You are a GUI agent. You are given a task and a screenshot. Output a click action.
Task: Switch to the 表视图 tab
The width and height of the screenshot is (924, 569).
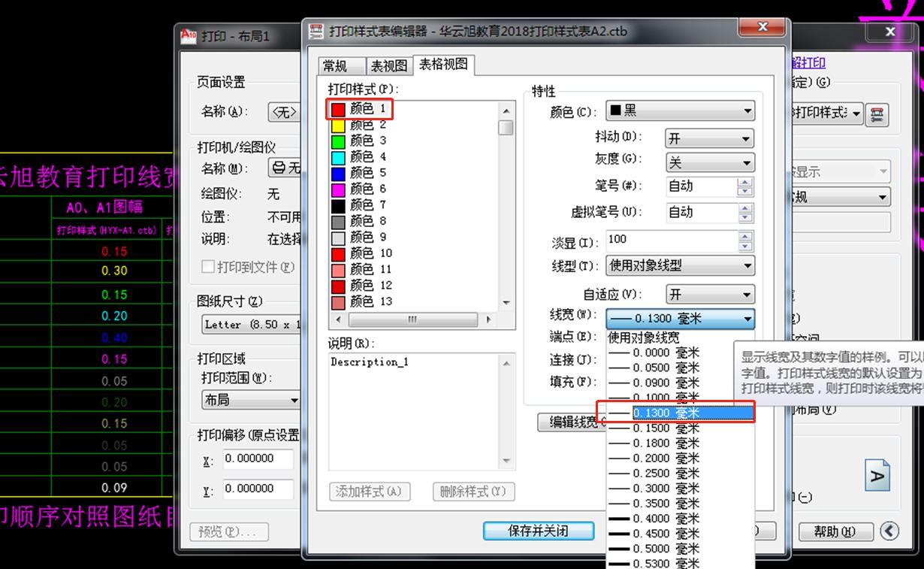tap(388, 66)
